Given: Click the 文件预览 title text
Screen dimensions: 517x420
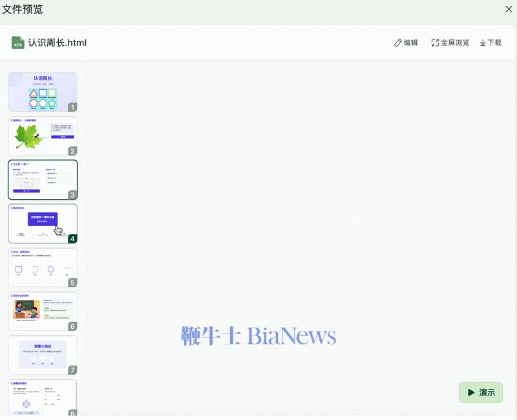Looking at the screenshot, I should tap(23, 9).
